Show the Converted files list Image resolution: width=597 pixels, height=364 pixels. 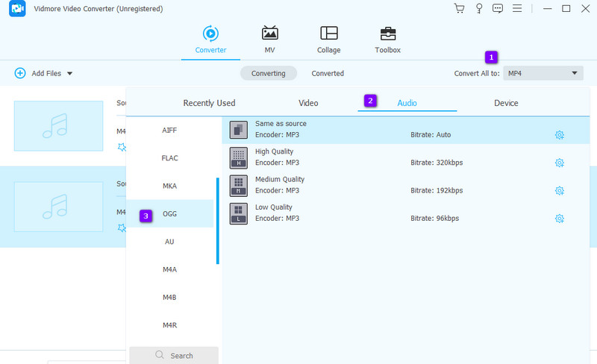[328, 73]
